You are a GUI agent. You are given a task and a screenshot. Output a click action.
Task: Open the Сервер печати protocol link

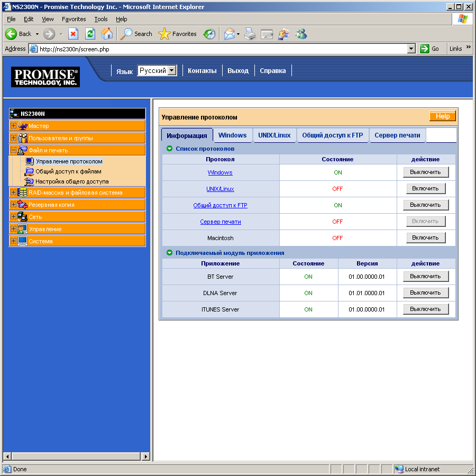tap(221, 222)
